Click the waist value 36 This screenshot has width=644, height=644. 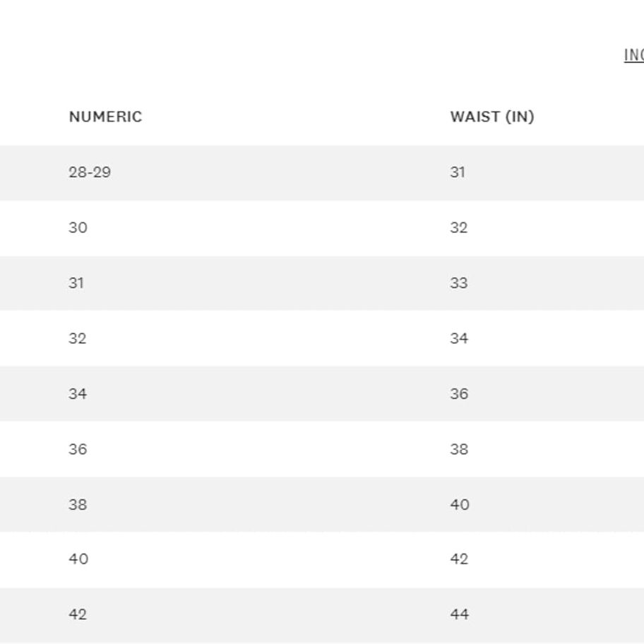pyautogui.click(x=459, y=394)
